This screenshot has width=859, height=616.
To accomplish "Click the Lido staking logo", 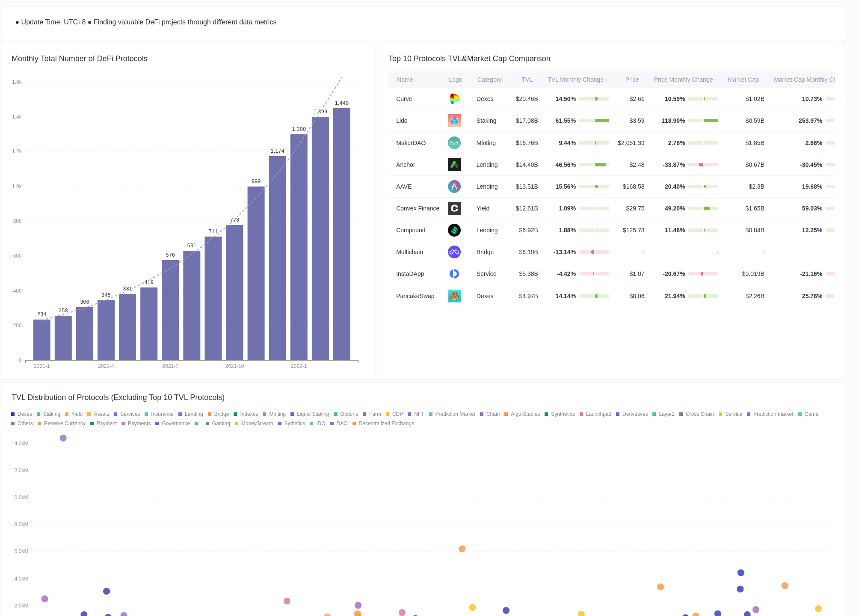I will 454,121.
